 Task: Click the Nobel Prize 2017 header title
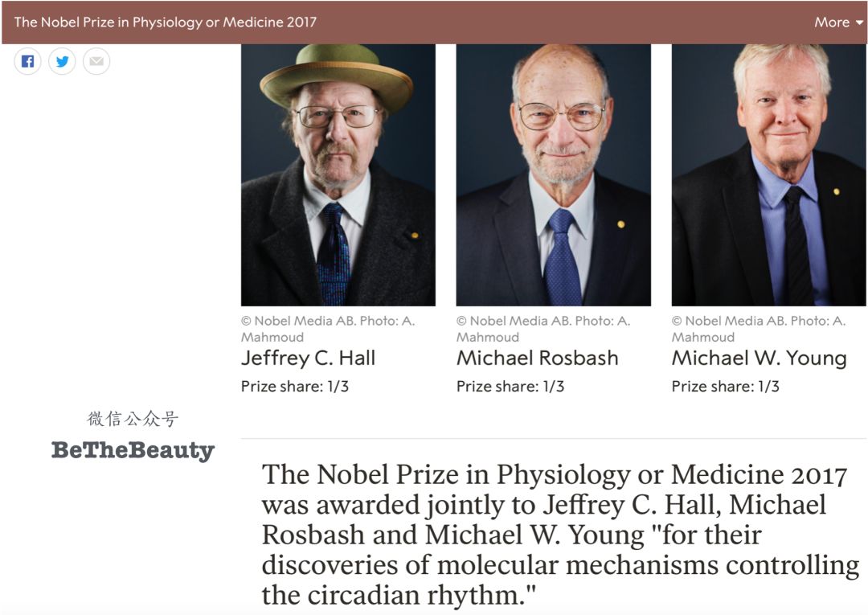coord(166,22)
